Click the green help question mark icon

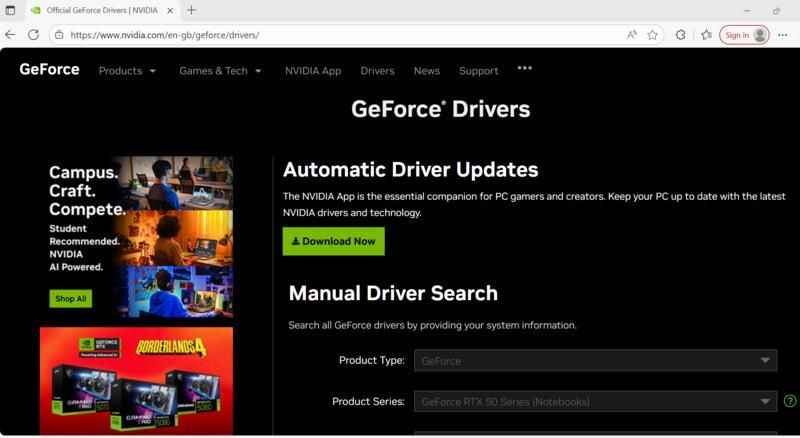[x=790, y=401]
